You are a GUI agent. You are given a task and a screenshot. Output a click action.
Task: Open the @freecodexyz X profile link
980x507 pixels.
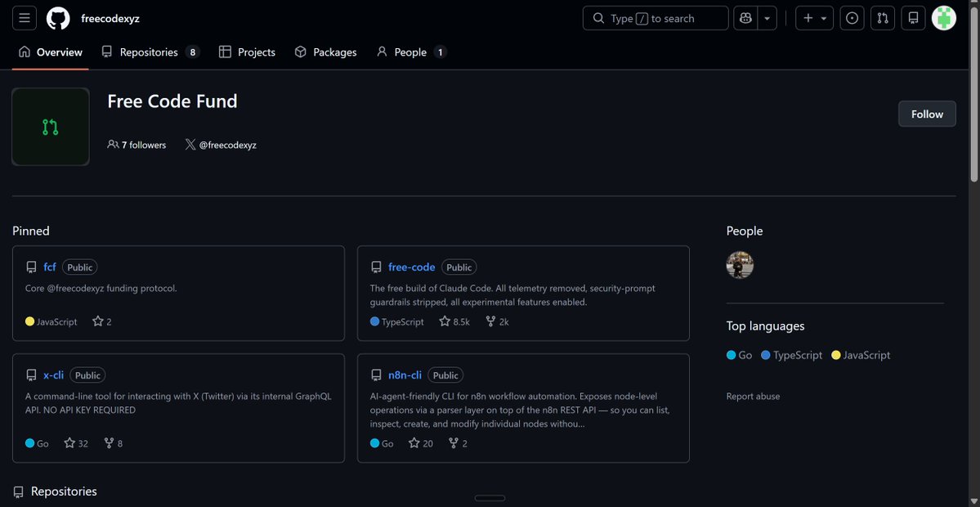tap(227, 145)
